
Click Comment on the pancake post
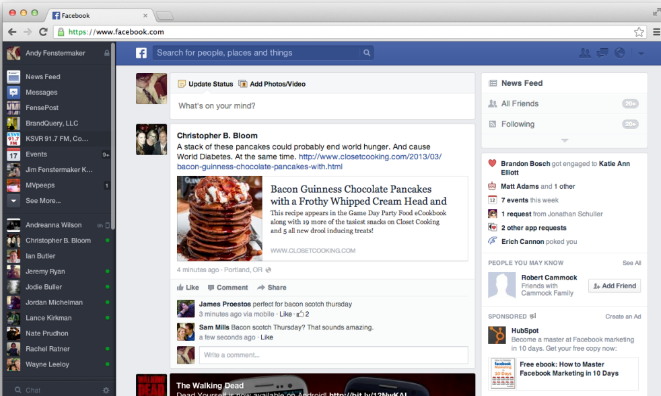tap(228, 288)
